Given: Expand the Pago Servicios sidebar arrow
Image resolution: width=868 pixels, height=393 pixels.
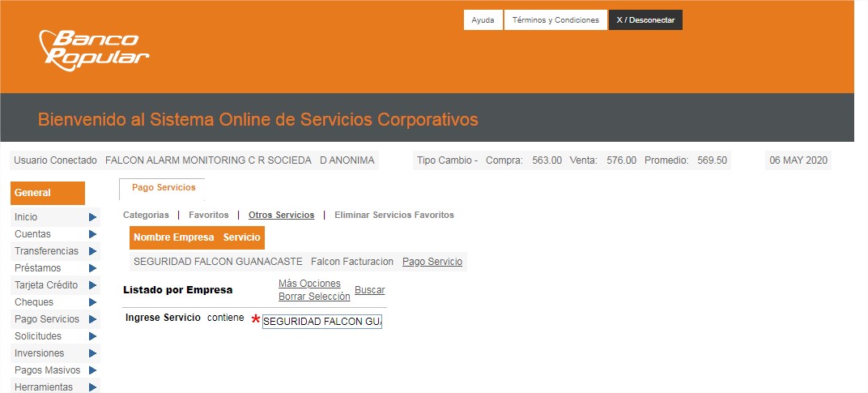Looking at the screenshot, I should coord(92,319).
